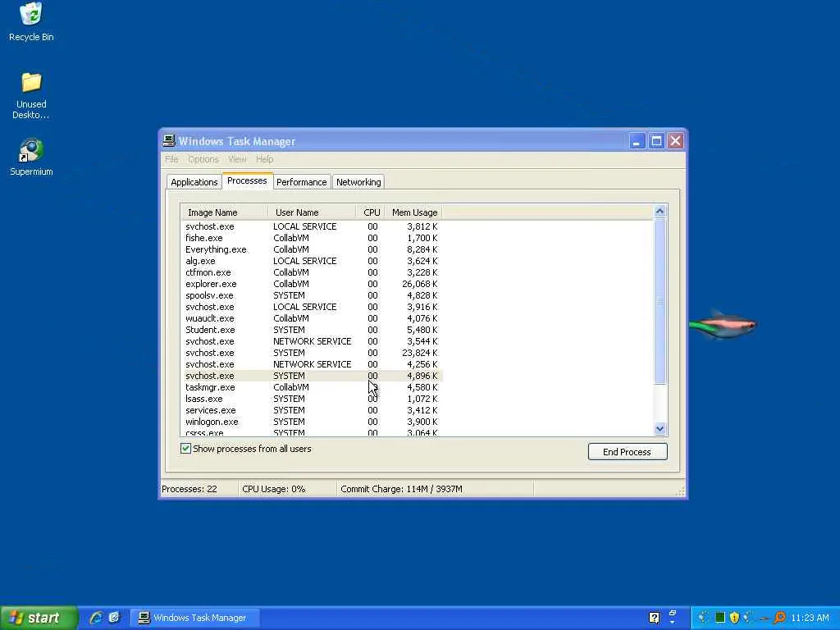Click the Commit Charge status bar entry
The image size is (840, 630).
pyautogui.click(x=435, y=489)
